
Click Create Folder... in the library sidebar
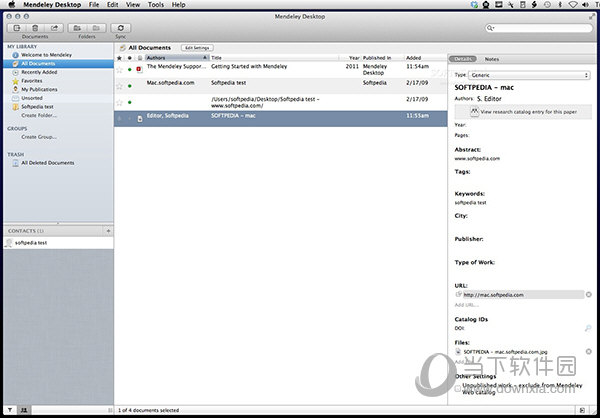39,115
